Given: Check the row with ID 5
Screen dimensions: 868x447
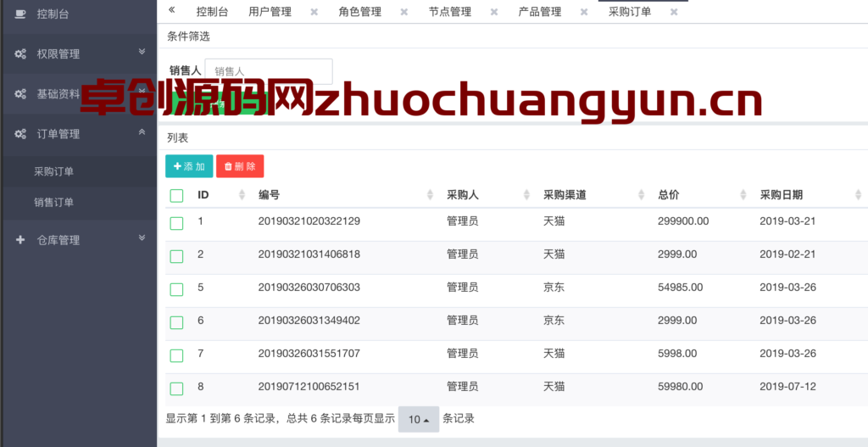Looking at the screenshot, I should 176,290.
